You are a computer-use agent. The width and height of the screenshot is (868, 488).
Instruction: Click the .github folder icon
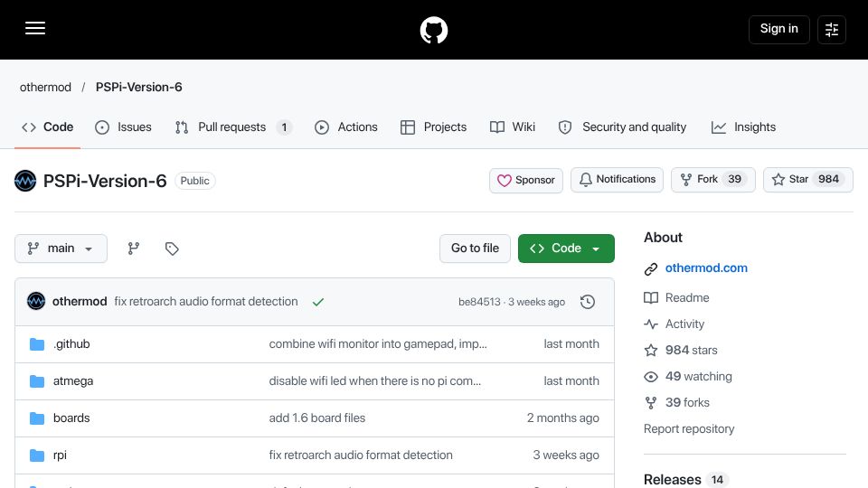pyautogui.click(x=37, y=344)
